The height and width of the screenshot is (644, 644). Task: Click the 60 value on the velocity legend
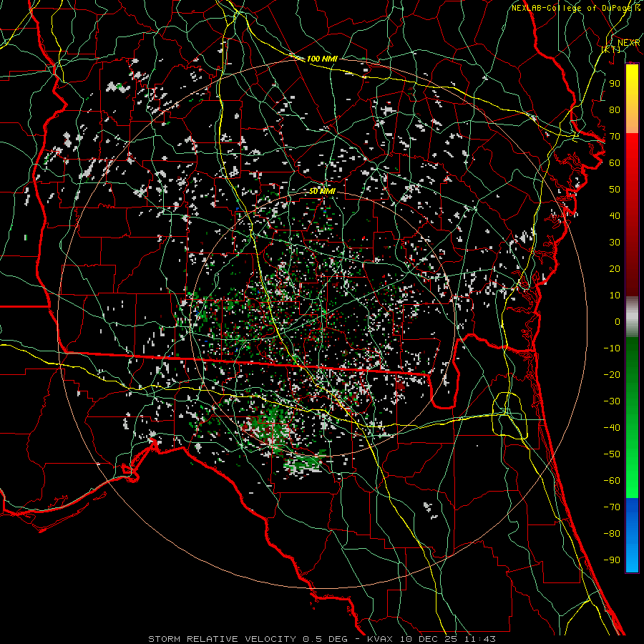(615, 162)
